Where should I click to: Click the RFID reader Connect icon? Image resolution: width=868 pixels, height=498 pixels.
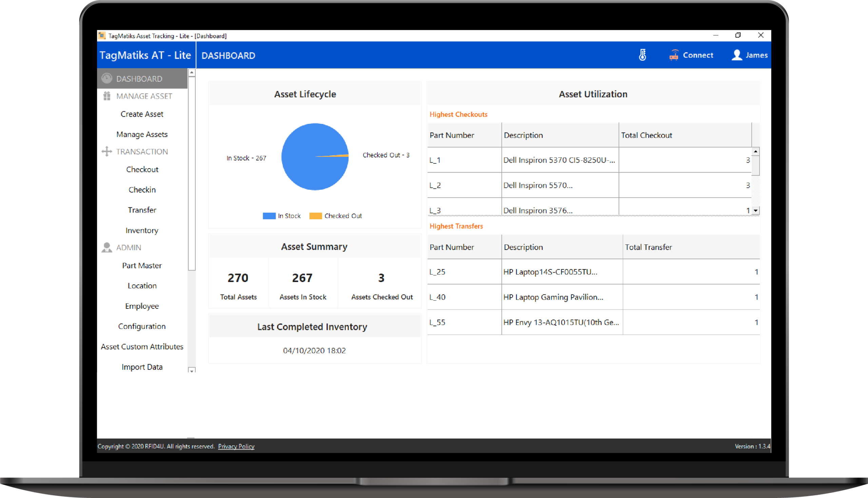pos(674,55)
